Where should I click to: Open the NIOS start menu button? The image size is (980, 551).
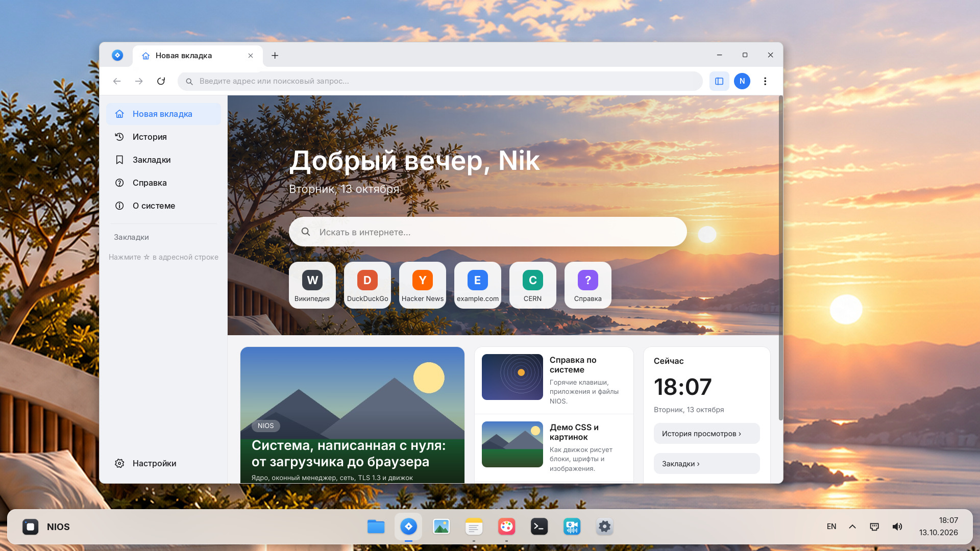point(46,527)
